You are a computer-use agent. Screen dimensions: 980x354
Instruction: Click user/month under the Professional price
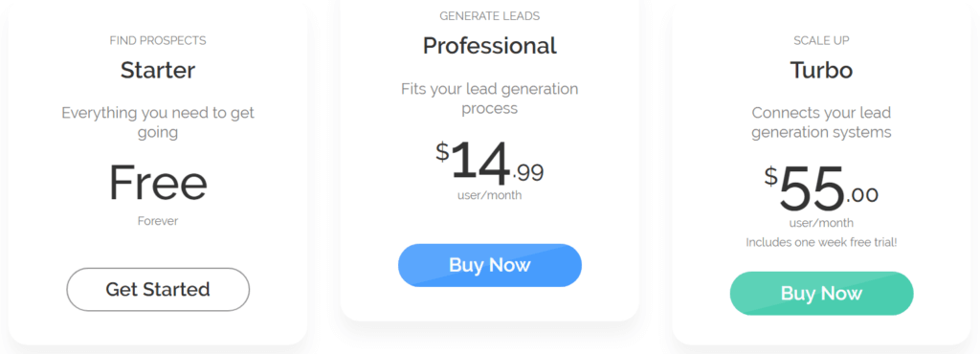tap(489, 195)
